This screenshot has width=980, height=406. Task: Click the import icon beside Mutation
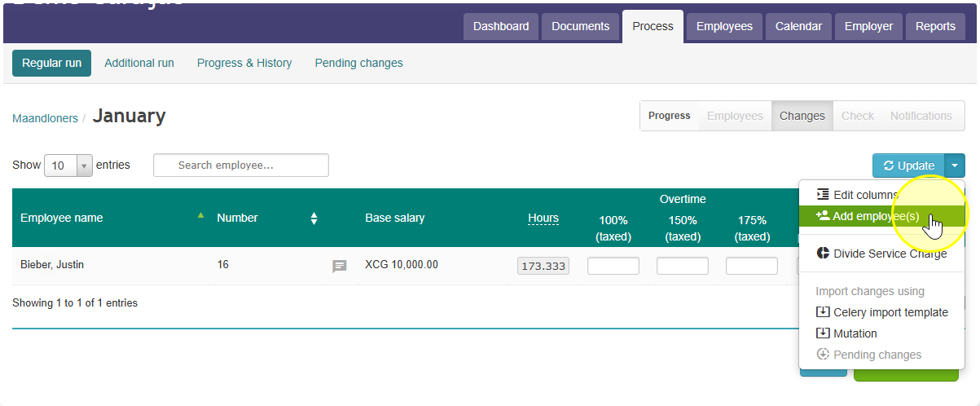pos(823,333)
